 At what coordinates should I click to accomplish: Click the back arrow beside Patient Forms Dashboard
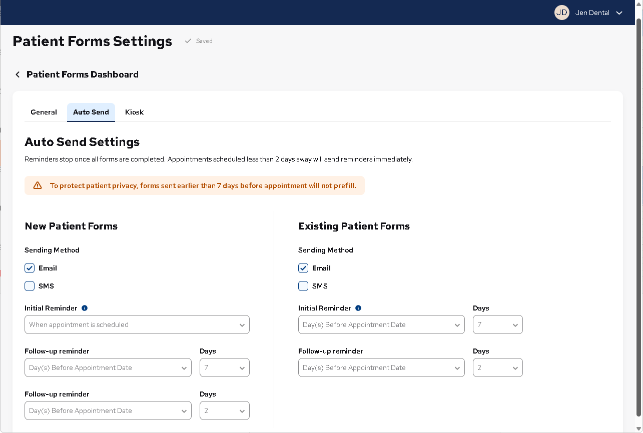17,75
